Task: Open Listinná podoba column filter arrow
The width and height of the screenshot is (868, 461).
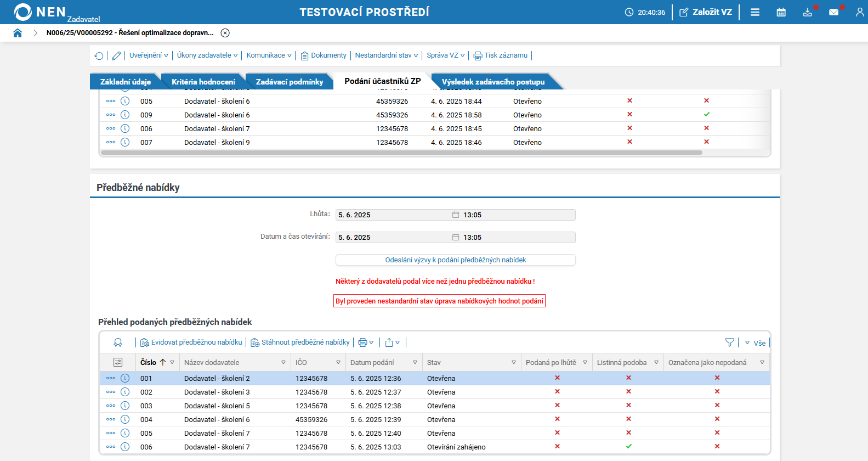Action: 656,363
